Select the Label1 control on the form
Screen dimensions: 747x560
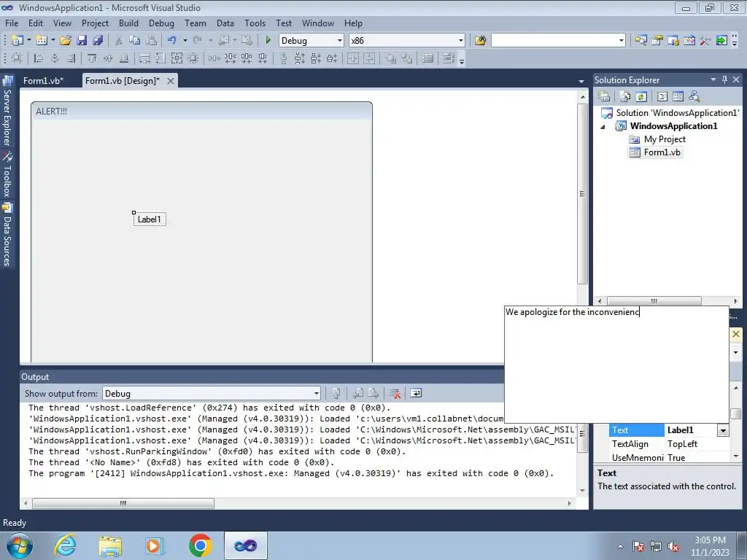pyautogui.click(x=150, y=219)
